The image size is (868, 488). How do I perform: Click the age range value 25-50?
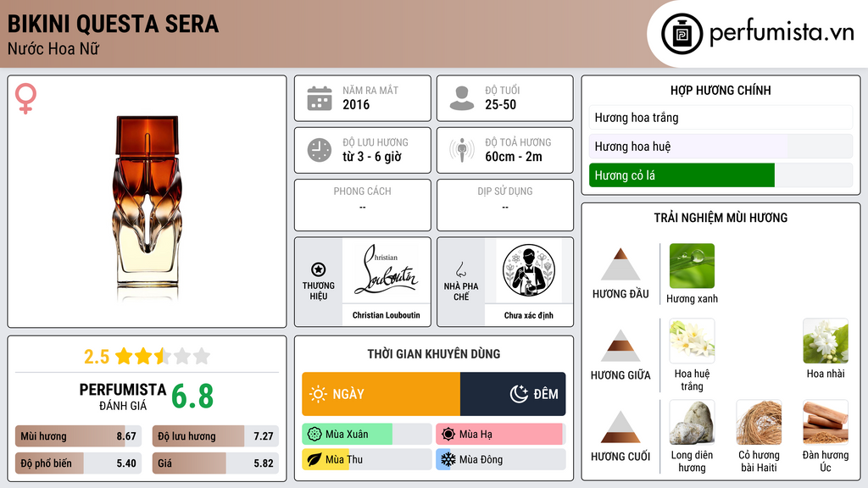point(500,104)
